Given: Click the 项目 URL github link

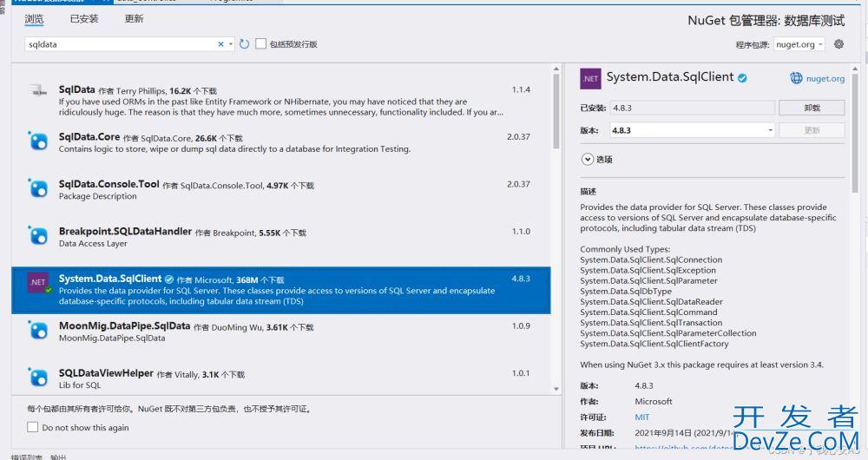Looking at the screenshot, I should tap(684, 447).
